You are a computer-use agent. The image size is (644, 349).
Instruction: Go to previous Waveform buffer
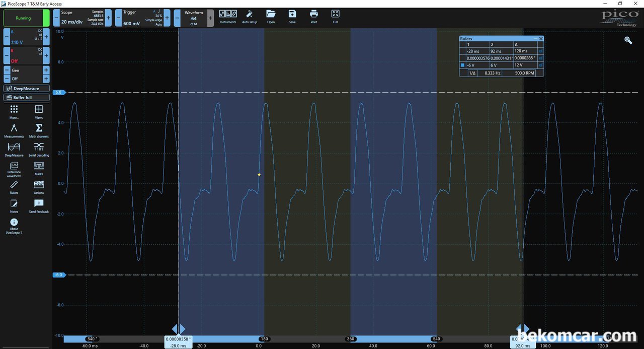coord(177,18)
